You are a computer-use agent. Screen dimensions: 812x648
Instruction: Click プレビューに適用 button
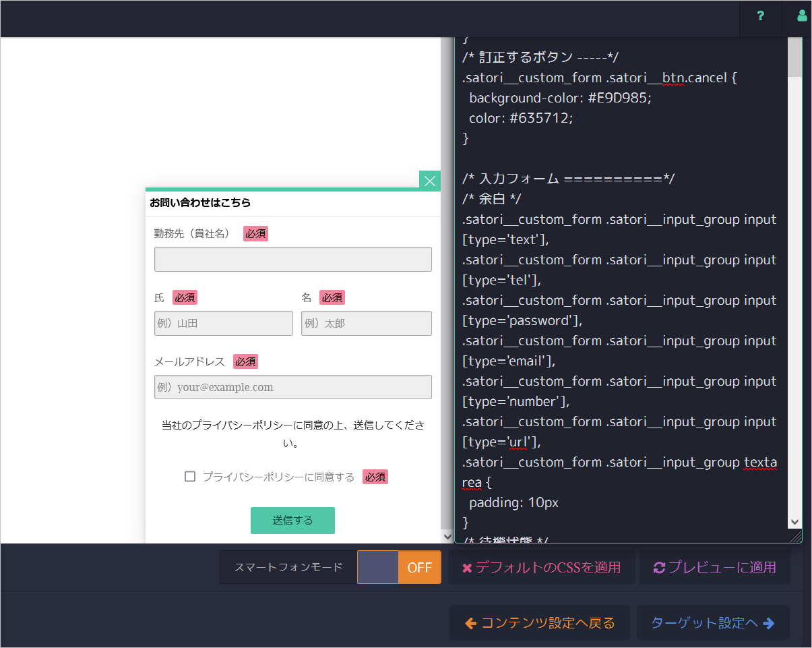714,567
